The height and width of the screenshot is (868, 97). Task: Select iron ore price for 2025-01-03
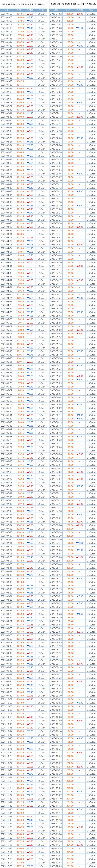coord(21,17)
